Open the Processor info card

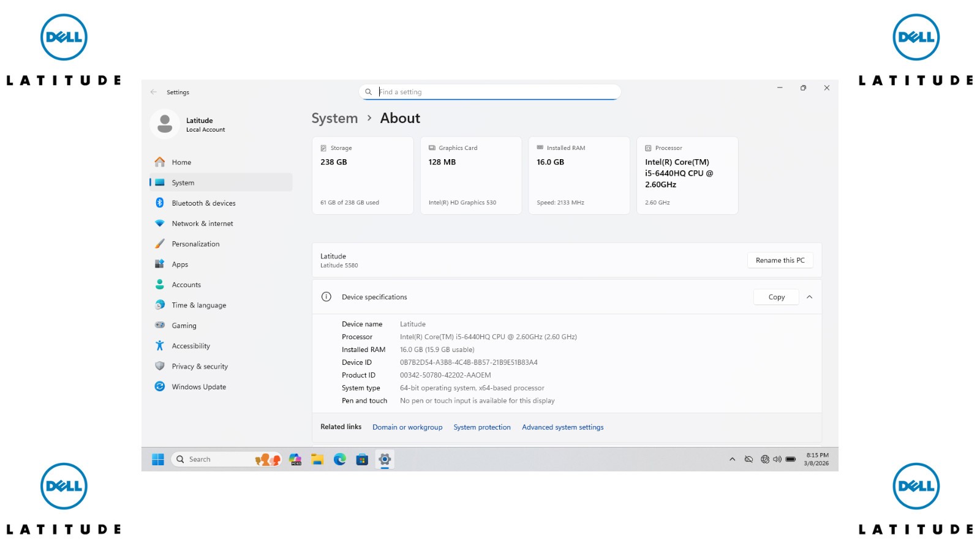click(687, 176)
